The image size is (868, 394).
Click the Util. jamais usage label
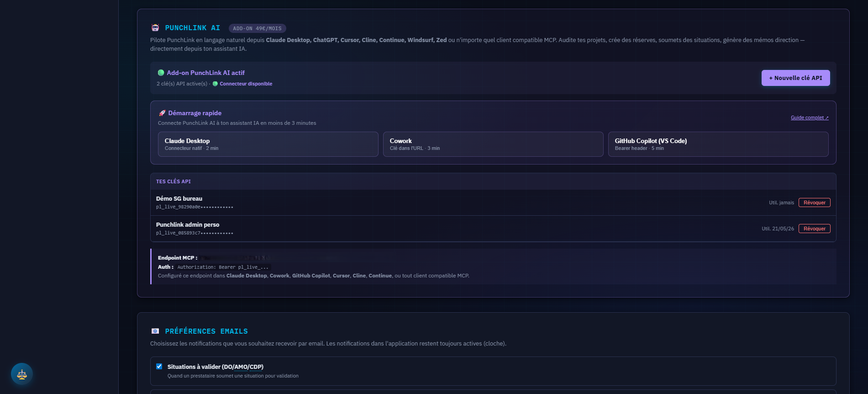tap(781, 202)
